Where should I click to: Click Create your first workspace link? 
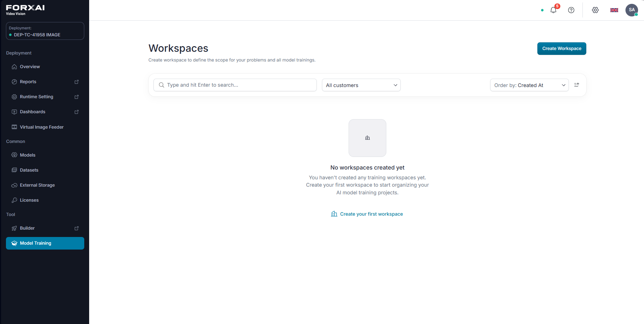point(367,214)
